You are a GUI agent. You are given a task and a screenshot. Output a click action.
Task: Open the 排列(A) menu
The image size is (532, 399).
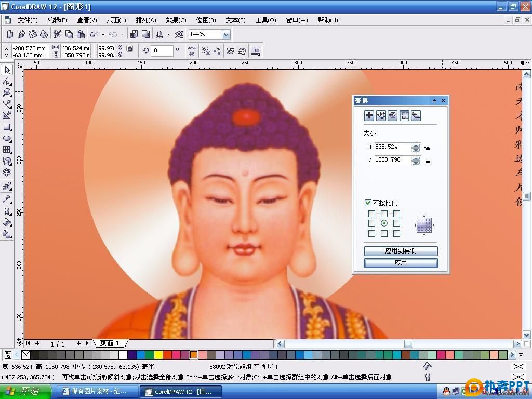146,20
